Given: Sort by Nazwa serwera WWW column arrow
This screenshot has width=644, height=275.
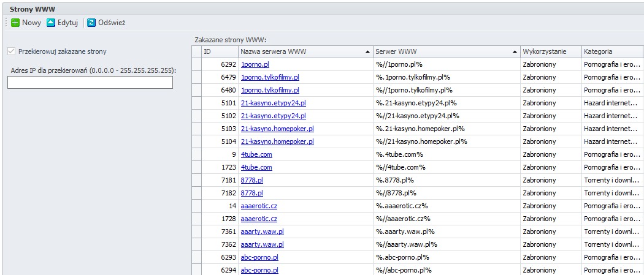Looking at the screenshot, I should [x=367, y=52].
